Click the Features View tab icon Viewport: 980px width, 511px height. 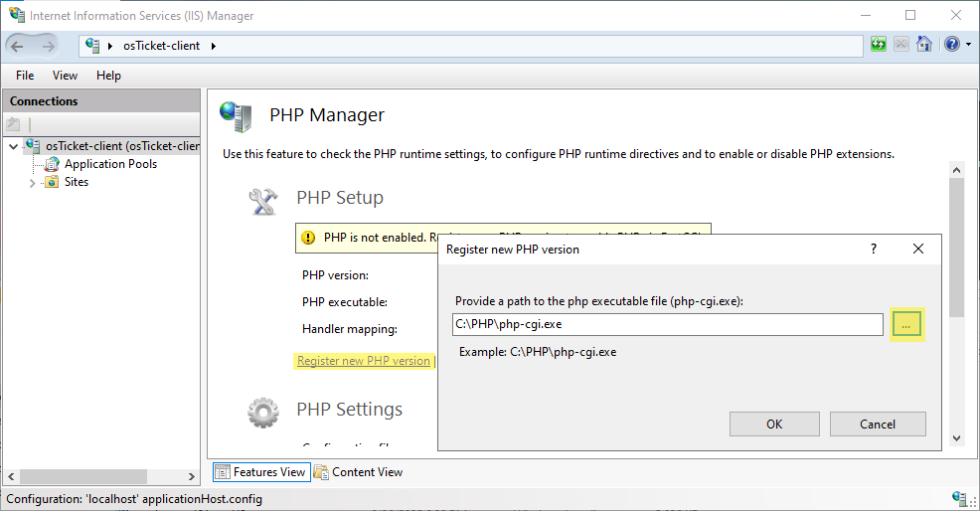click(x=223, y=472)
